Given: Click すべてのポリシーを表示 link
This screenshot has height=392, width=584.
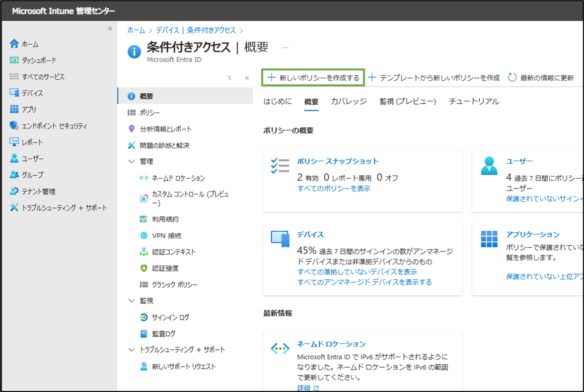Looking at the screenshot, I should (334, 189).
